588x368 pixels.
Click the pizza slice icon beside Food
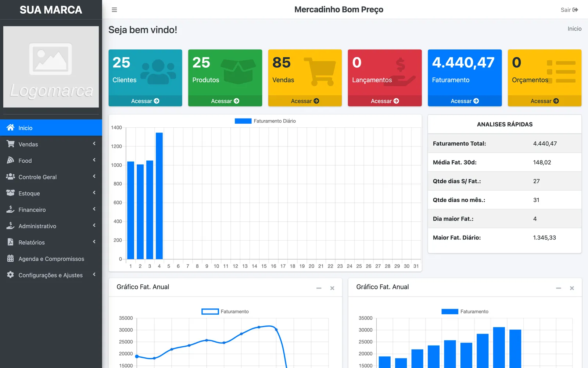pos(11,160)
